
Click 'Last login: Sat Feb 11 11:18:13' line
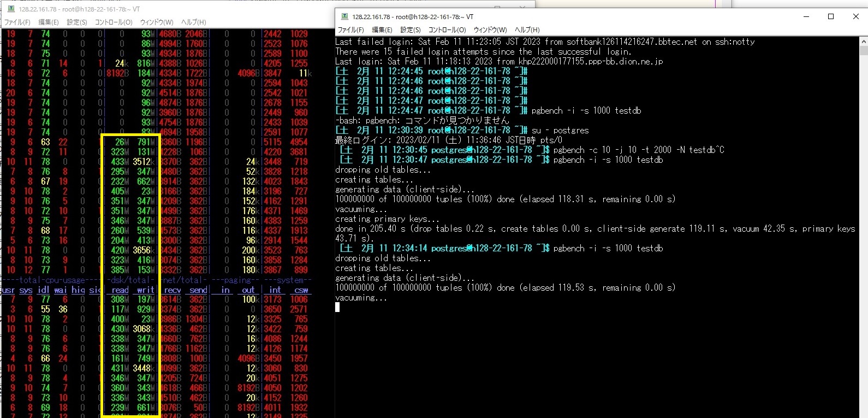499,61
